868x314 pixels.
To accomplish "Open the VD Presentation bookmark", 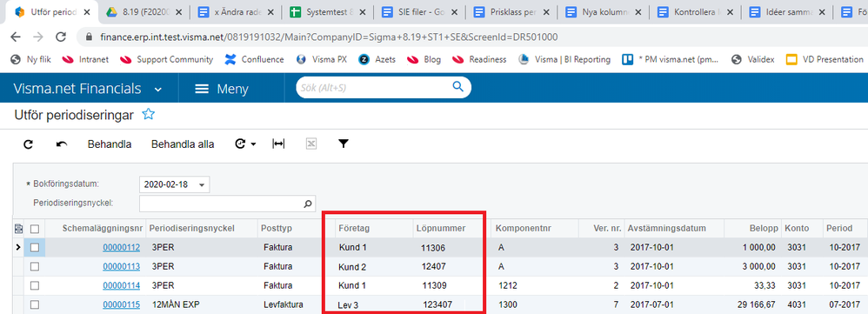I will click(x=825, y=59).
